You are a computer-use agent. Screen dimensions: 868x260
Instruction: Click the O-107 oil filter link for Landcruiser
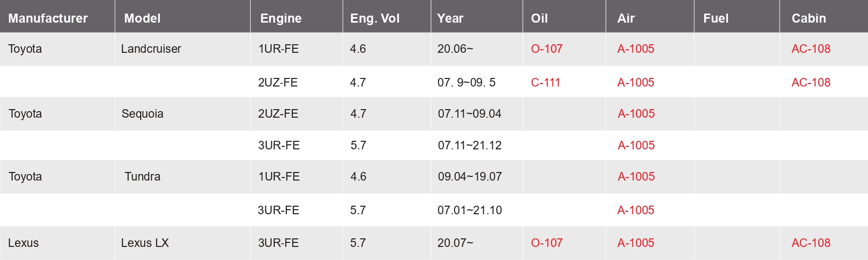click(x=547, y=49)
